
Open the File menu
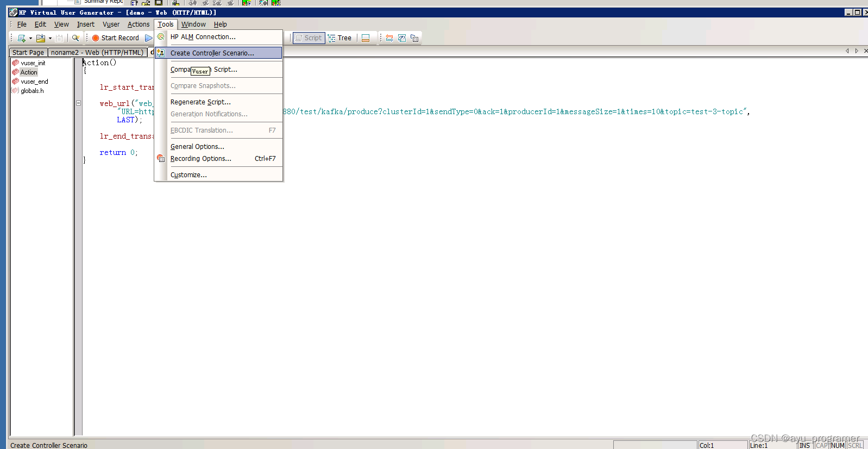point(22,24)
